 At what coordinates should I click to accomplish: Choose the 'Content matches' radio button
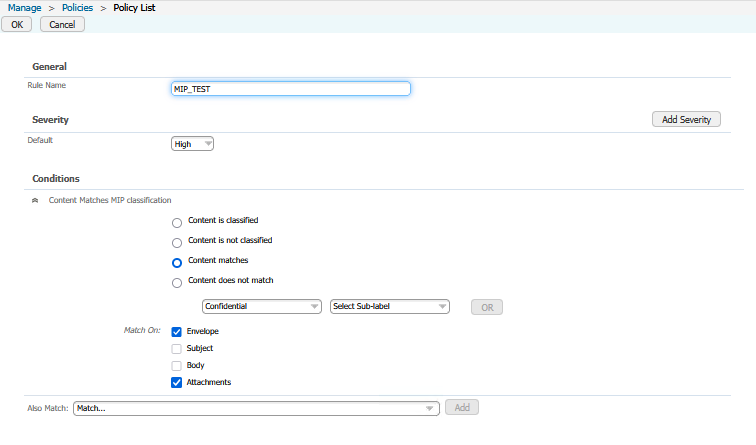pos(177,263)
